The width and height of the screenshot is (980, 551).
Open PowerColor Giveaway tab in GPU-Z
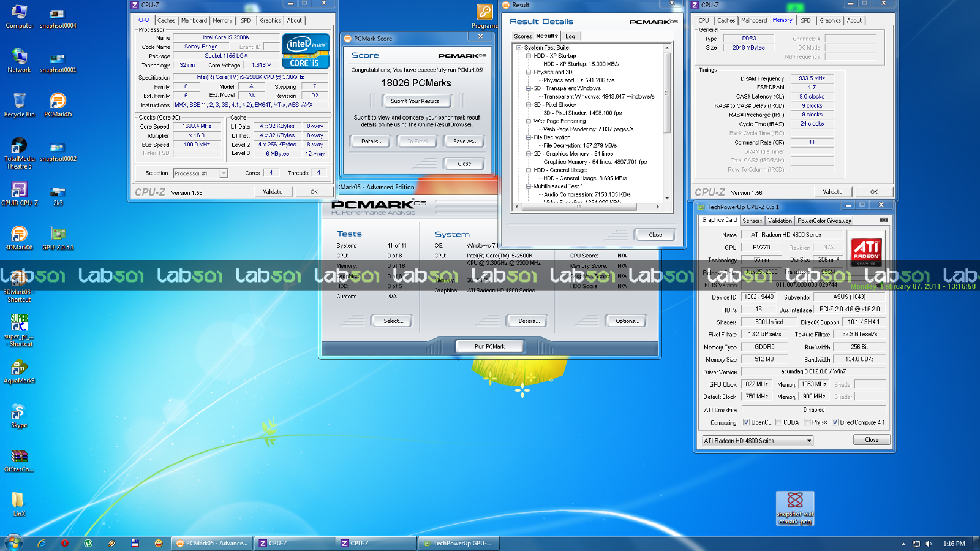(824, 221)
